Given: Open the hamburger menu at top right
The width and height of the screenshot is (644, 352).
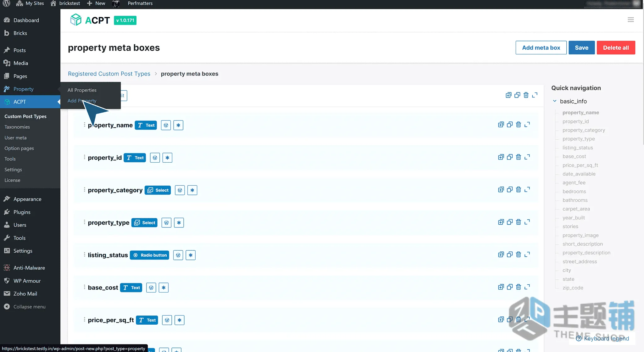Looking at the screenshot, I should 631,20.
